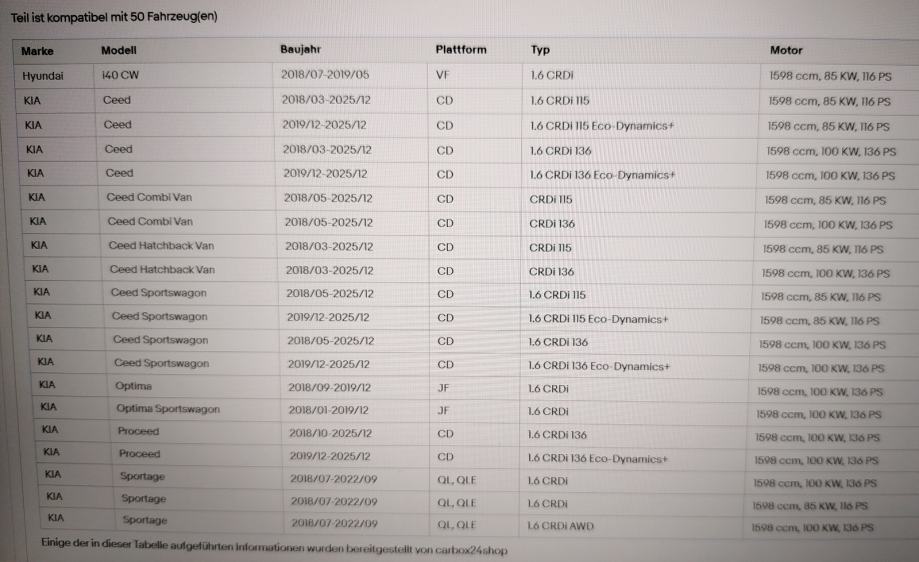The height and width of the screenshot is (562, 919).
Task: Click the Modell column header
Action: coord(119,50)
